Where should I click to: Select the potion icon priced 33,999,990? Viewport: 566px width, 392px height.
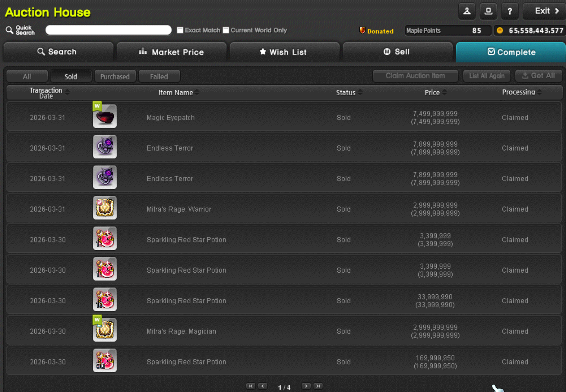point(105,299)
